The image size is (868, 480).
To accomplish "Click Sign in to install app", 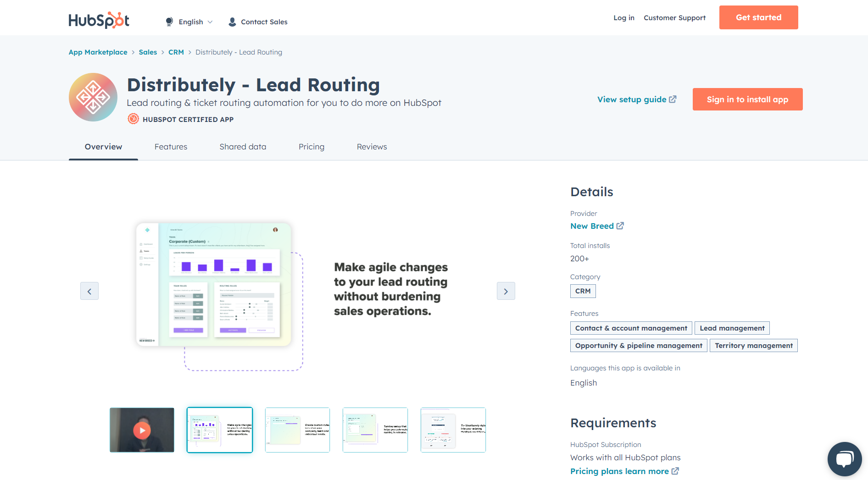I will tap(747, 99).
